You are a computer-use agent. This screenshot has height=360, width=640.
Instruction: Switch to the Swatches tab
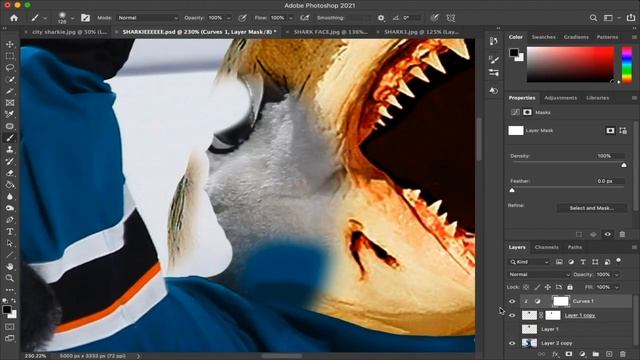click(543, 37)
